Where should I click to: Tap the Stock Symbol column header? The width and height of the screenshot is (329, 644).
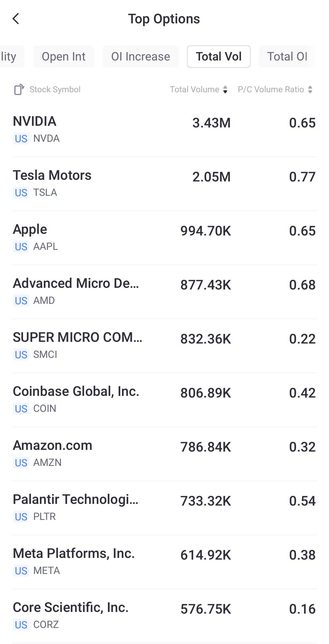tap(55, 89)
